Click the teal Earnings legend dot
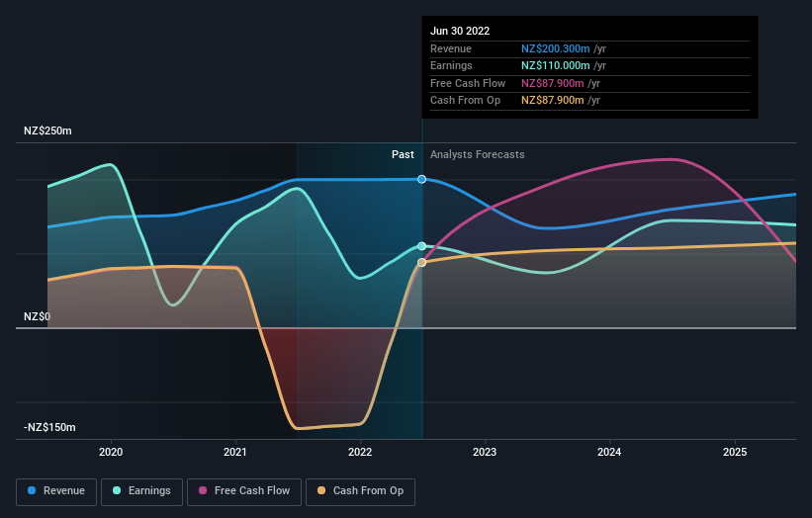 click(117, 490)
